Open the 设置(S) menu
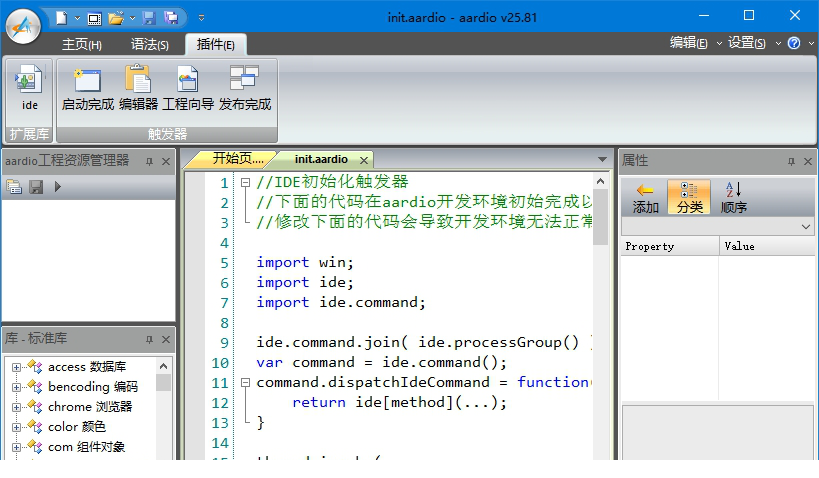Image resolution: width=819 pixels, height=478 pixels. [747, 43]
